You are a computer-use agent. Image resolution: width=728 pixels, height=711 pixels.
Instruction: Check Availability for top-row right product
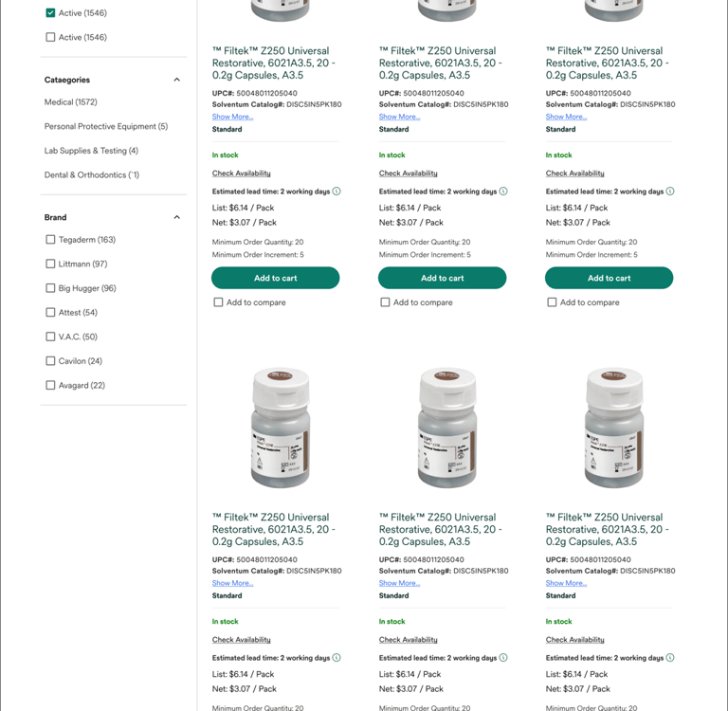[574, 173]
